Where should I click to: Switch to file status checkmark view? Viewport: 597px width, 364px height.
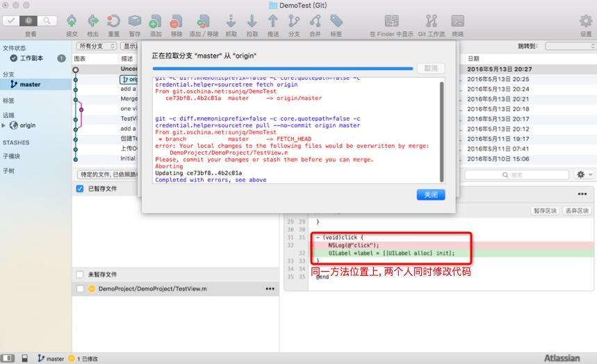pos(11,21)
